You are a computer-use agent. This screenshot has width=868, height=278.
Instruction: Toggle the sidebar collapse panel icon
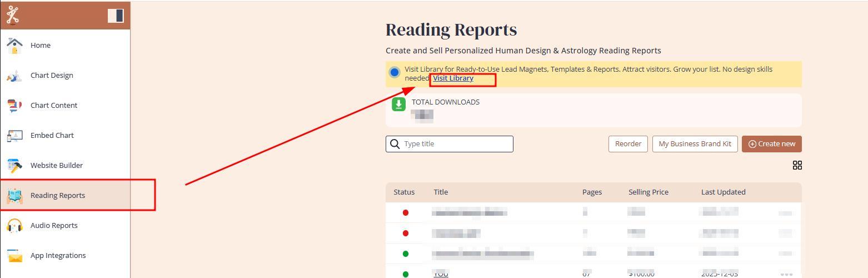click(116, 16)
